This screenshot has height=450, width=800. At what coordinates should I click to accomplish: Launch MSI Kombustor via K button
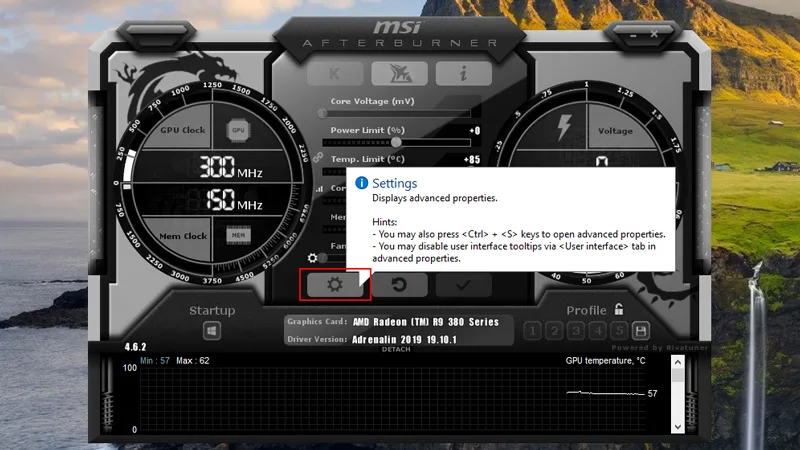point(335,73)
